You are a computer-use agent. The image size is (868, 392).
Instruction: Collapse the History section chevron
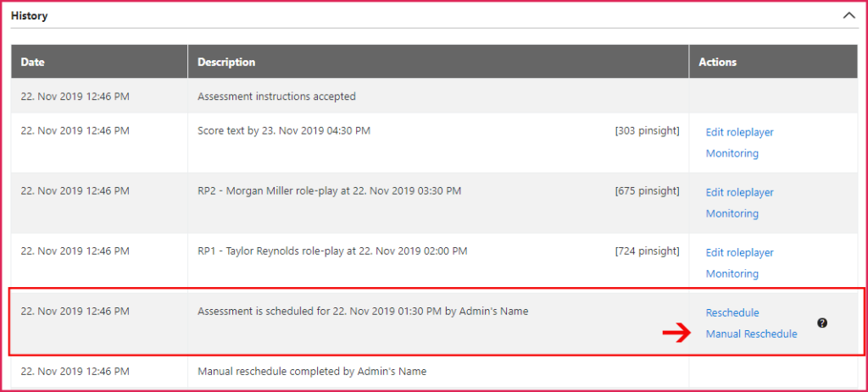coord(849,15)
